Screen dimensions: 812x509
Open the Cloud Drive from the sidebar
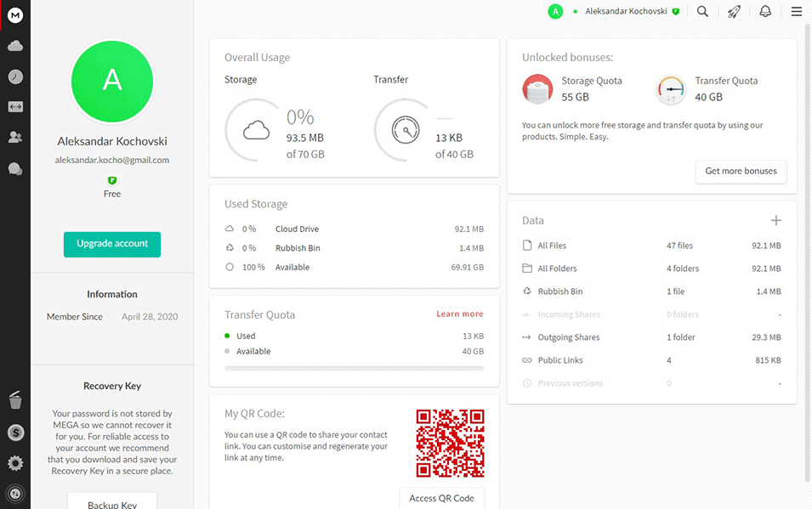tap(14, 46)
